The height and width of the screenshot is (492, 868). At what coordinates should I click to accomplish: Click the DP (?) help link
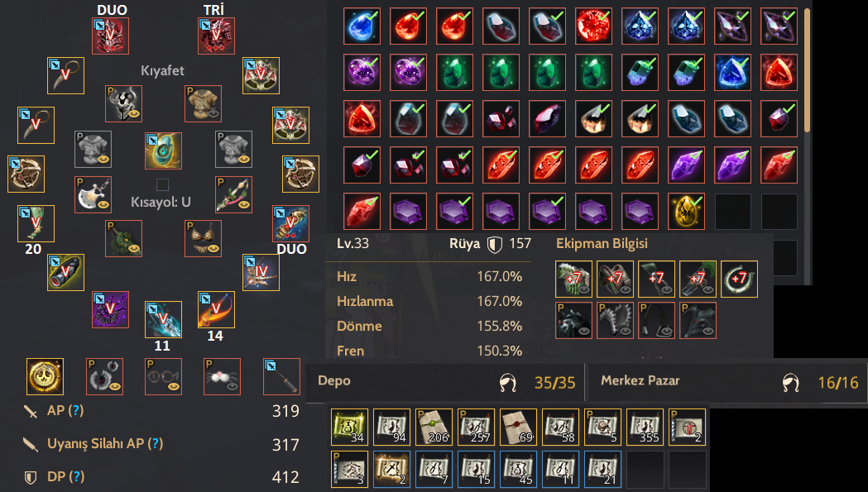(x=78, y=476)
